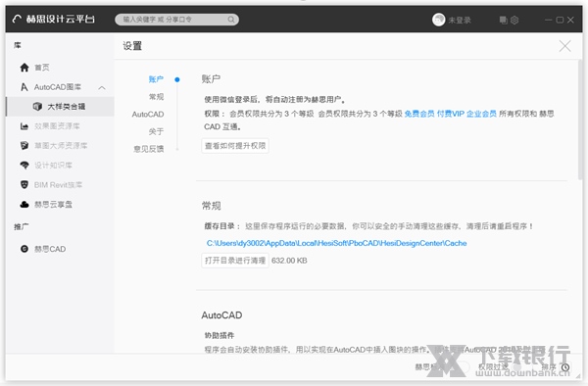Image resolution: width=588 pixels, height=386 pixels.
Task: Click the 免费会员 link
Action: tap(419, 114)
